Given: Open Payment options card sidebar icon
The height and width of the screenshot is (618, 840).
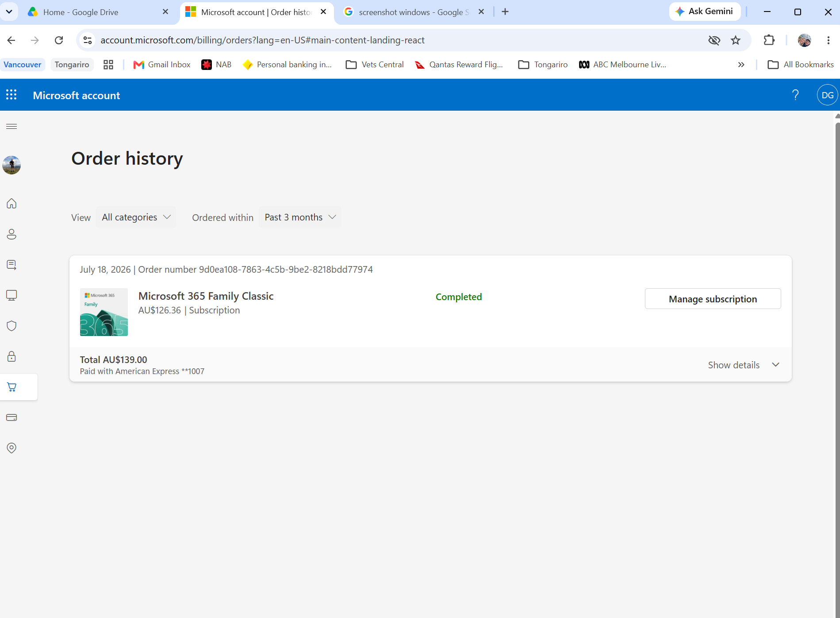Looking at the screenshot, I should 12,417.
